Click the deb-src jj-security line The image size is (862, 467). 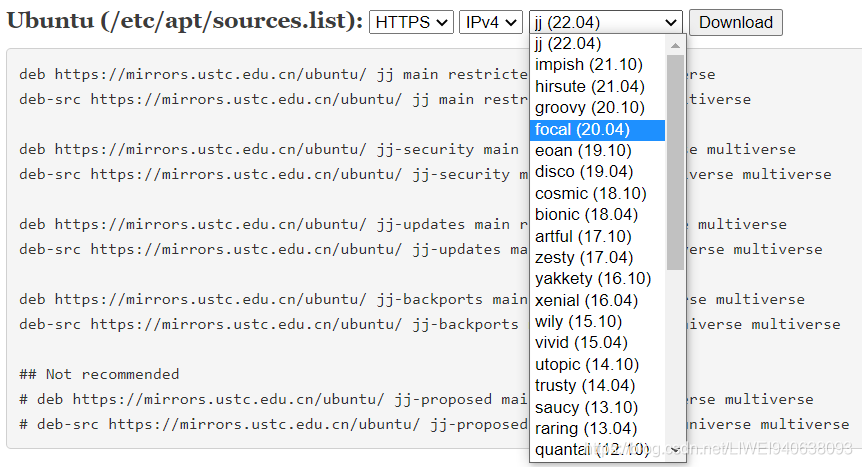[425, 174]
